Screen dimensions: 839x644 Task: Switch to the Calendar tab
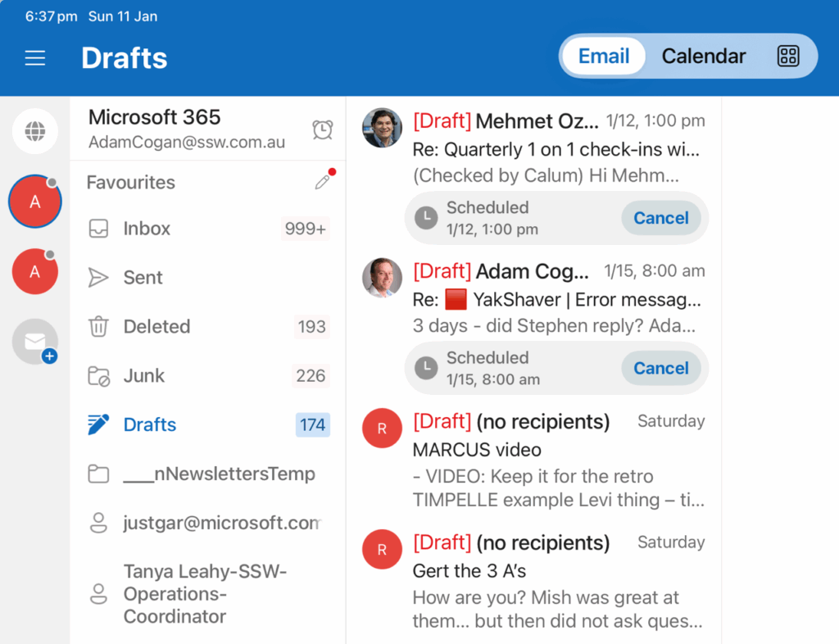coord(703,56)
